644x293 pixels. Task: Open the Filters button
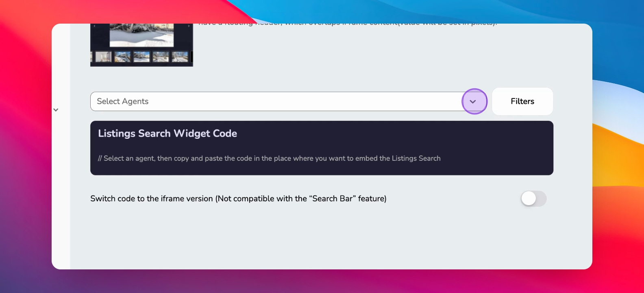[522, 101]
